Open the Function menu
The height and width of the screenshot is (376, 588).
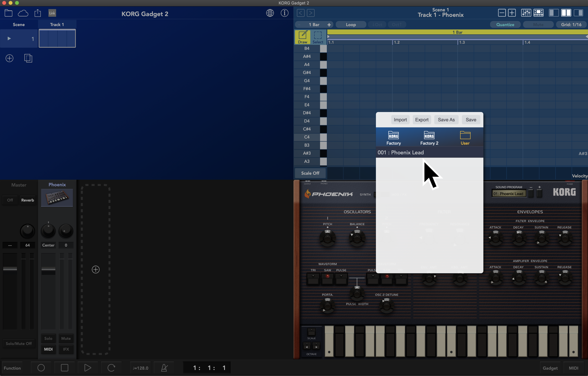pos(12,368)
